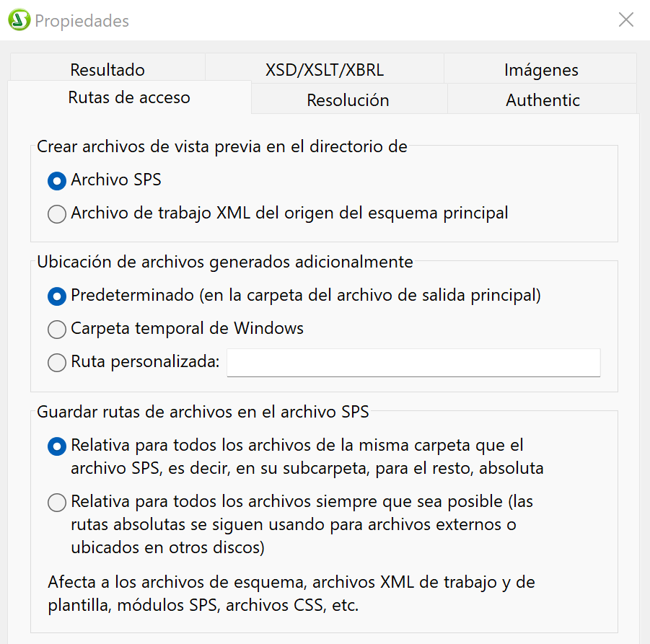The height and width of the screenshot is (644, 650).
Task: Click the 'Archivo SPS' option label text
Action: coord(115,180)
